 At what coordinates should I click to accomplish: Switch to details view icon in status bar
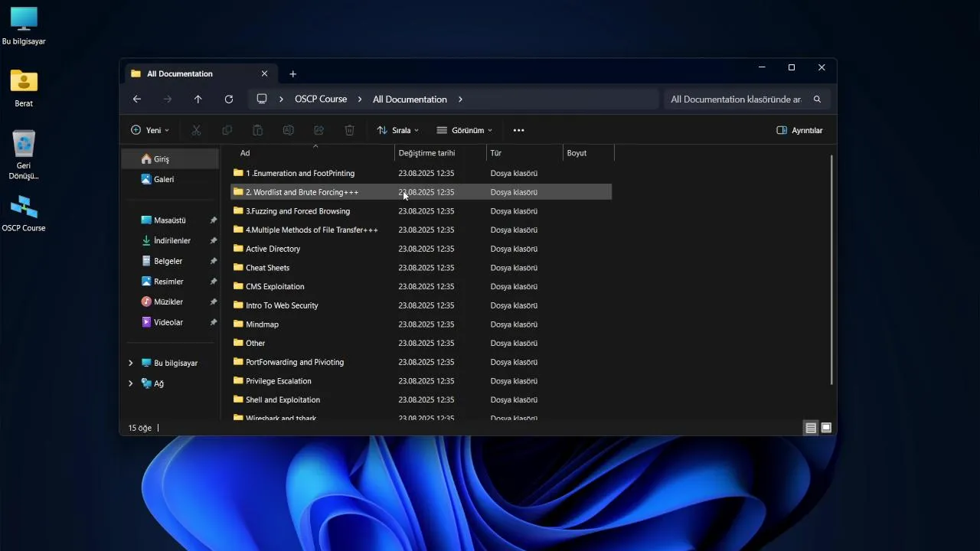[811, 428]
